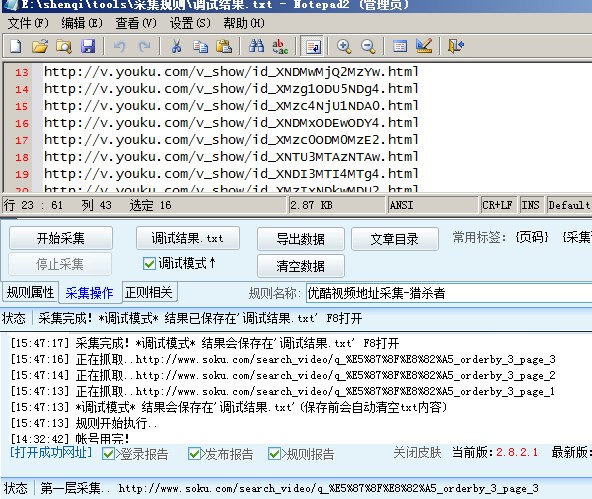This screenshot has height=499, width=592.
Task: Click the Customize scheme pencil icon
Action: (424, 46)
